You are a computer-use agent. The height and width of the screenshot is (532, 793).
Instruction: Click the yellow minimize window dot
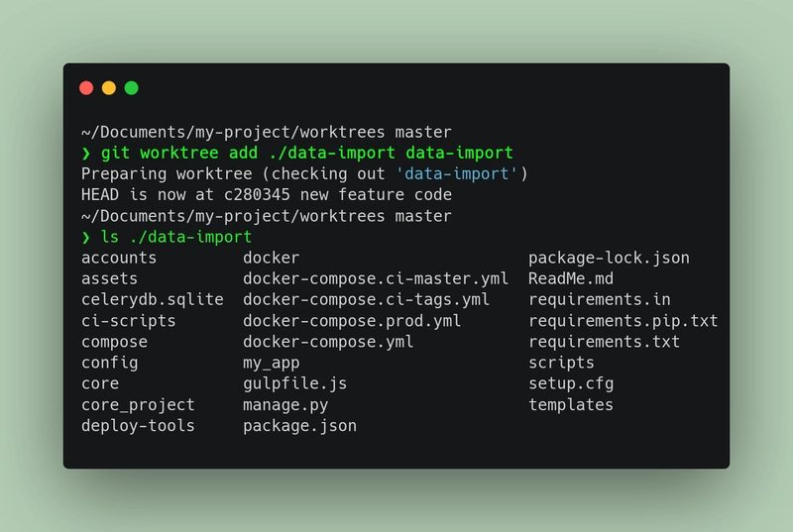coord(109,88)
